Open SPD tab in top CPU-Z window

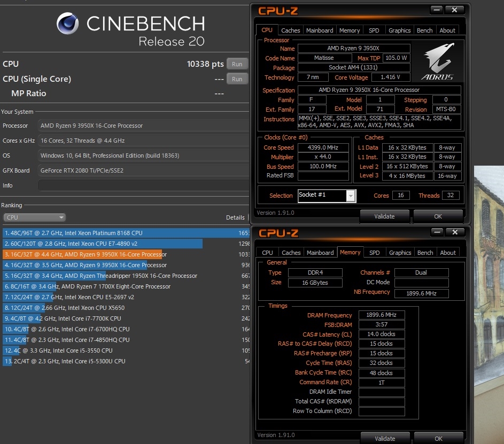374,30
